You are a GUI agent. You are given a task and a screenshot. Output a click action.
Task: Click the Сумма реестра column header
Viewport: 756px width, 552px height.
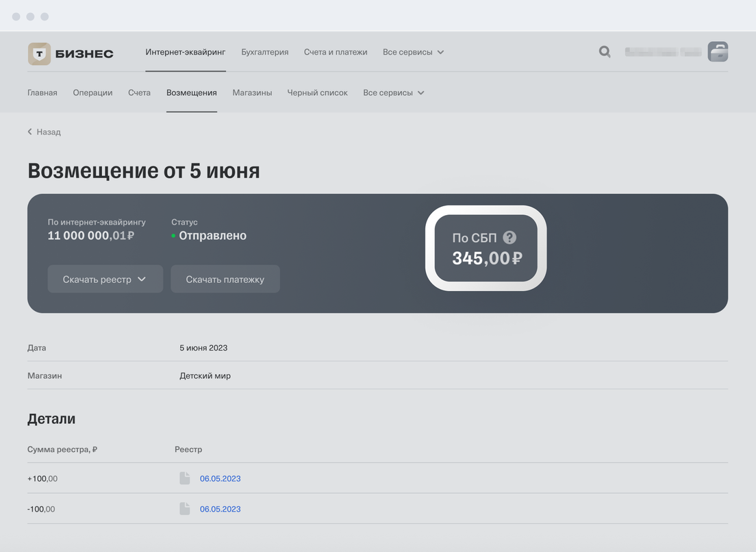[x=62, y=449]
